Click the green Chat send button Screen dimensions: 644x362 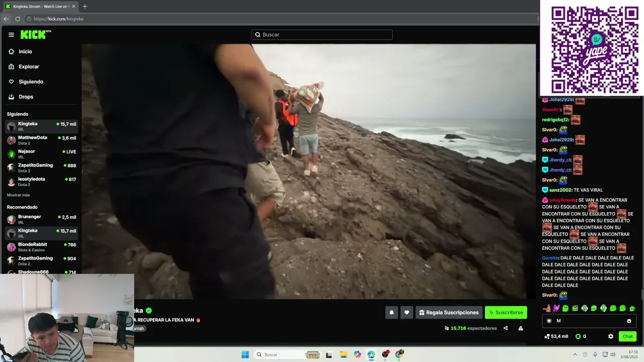627,336
